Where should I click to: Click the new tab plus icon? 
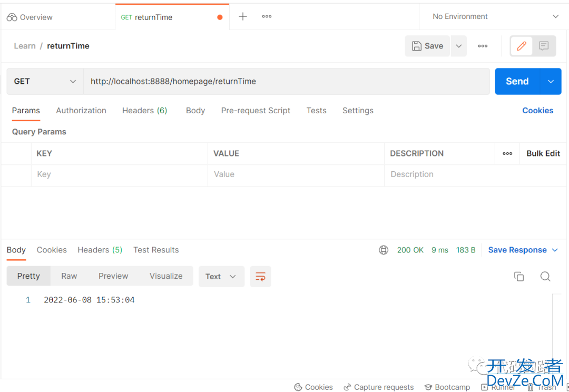pyautogui.click(x=242, y=17)
